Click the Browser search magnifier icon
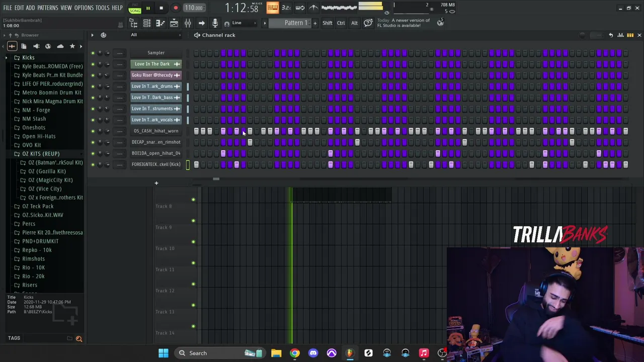Screen dimensions: 644x362 tap(78, 339)
